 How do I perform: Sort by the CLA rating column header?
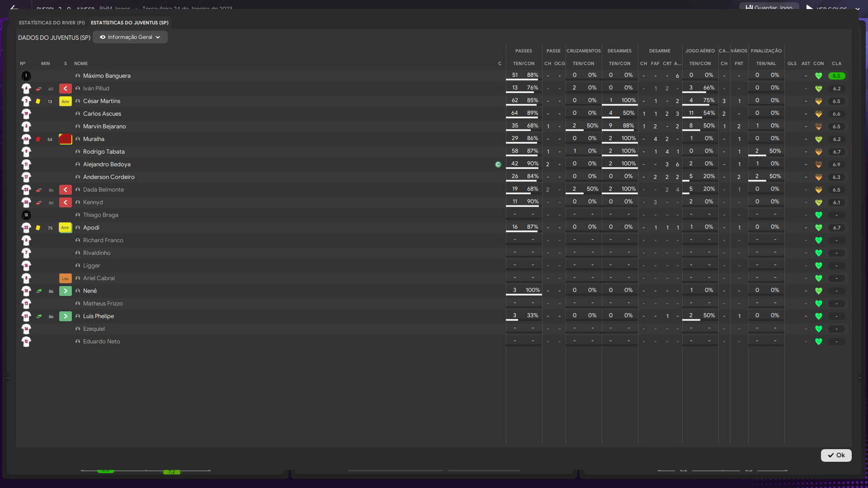tap(836, 64)
